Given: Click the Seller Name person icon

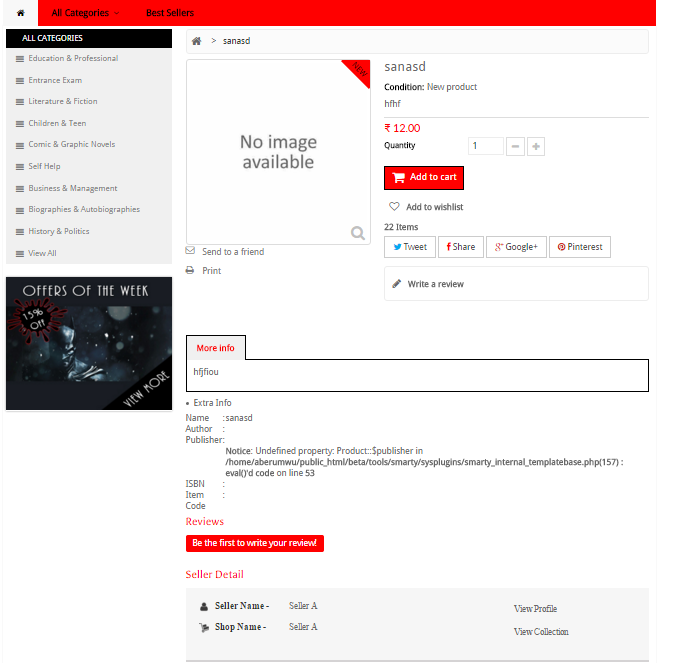Looking at the screenshot, I should point(204,606).
